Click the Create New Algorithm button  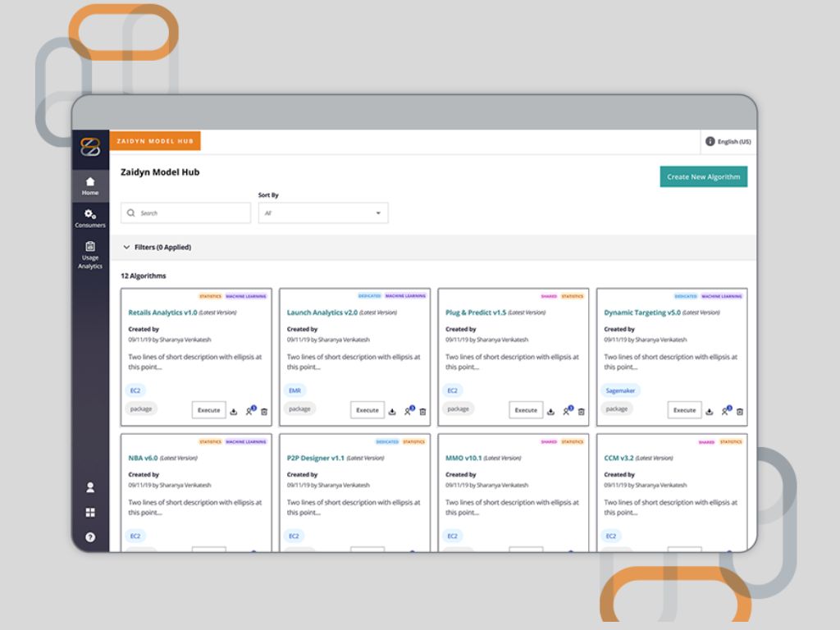click(703, 176)
